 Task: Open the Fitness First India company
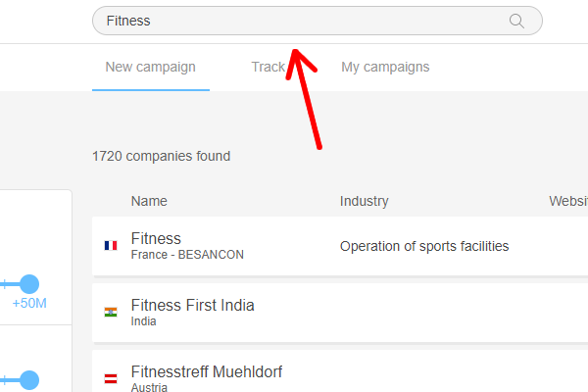point(192,305)
